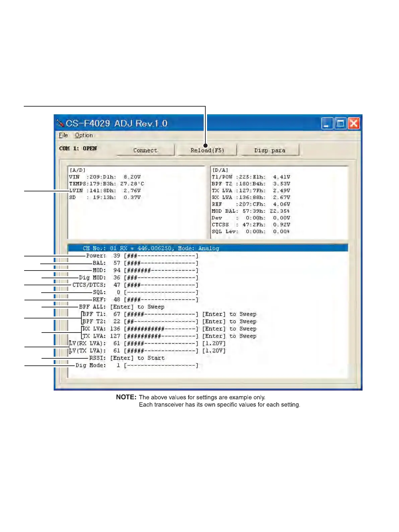The image size is (399, 532).
Task: Click the SD : 19:13h: 0.37V reading
Action: click(105, 197)
